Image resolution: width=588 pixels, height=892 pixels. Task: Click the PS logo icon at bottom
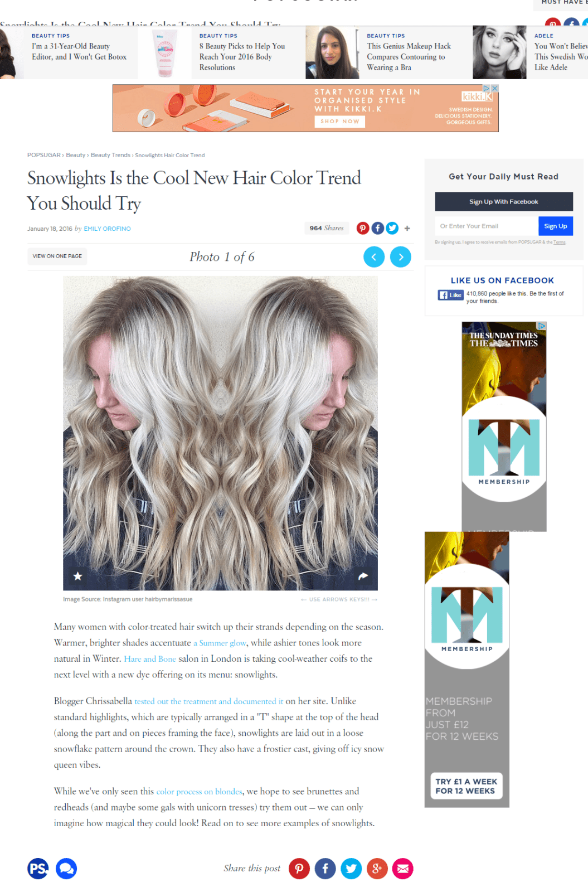(38, 868)
